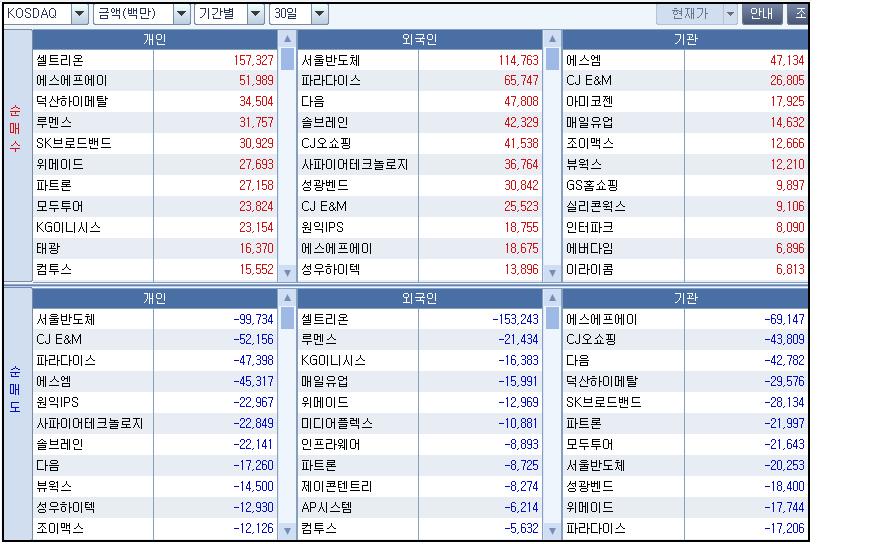This screenshot has height=544, width=877.
Task: Open the 30일 days dropdown
Action: (319, 14)
